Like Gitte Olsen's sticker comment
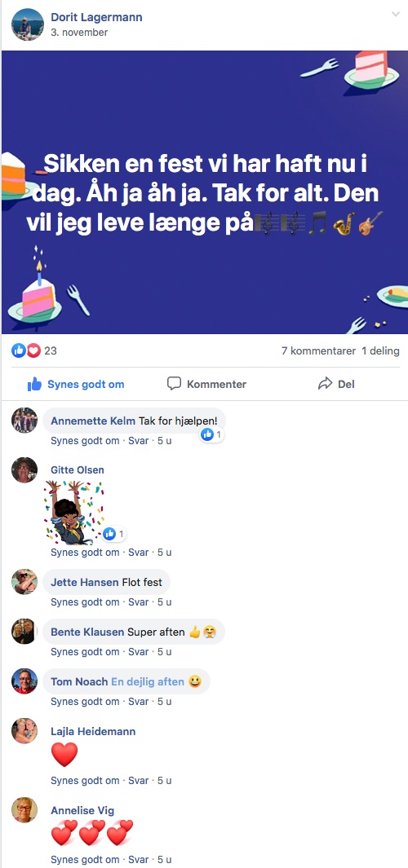408x868 pixels. 85,553
